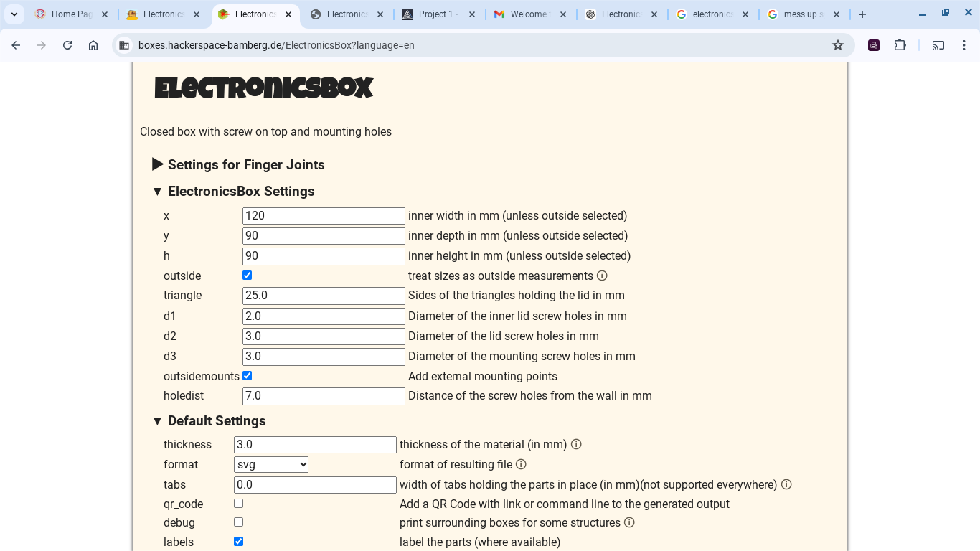Go to the browser home page
This screenshot has width=980, height=551.
pos(93,45)
